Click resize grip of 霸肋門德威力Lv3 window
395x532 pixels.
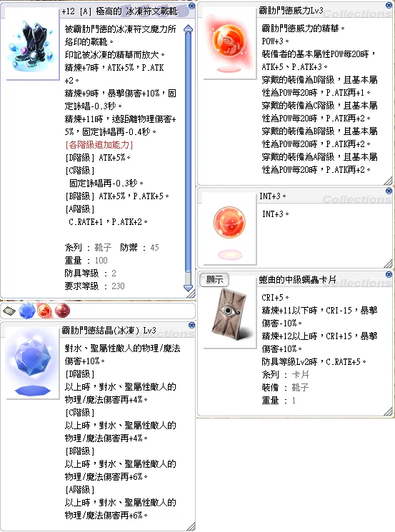click(x=388, y=181)
